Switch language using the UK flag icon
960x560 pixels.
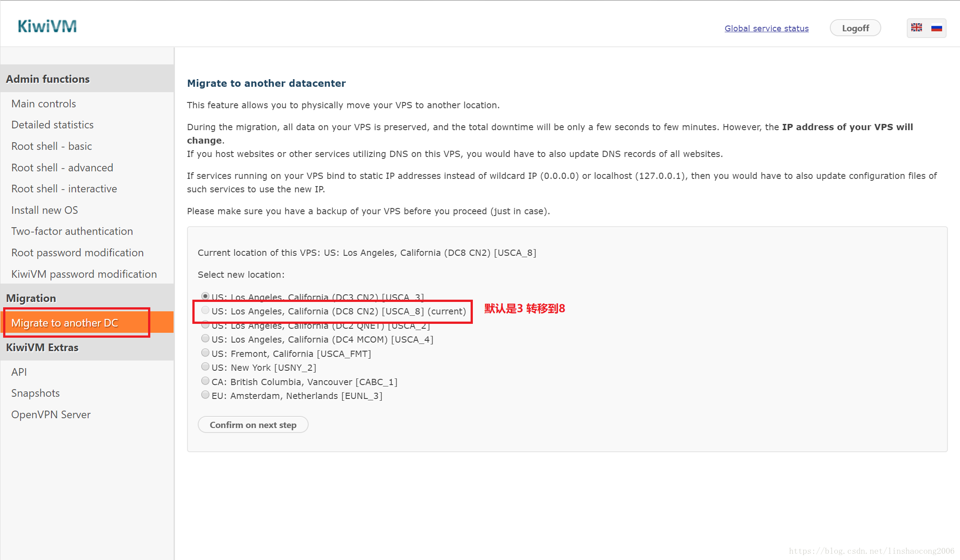[x=916, y=28]
